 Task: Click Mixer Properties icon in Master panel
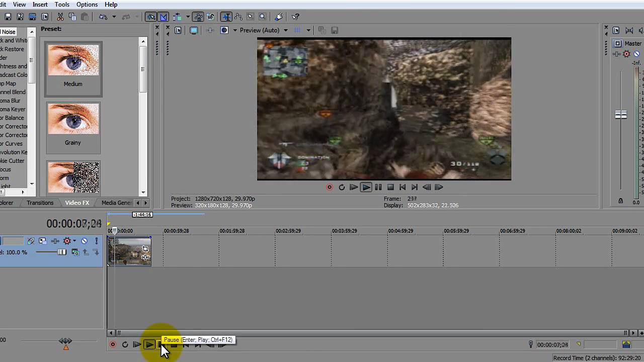coord(616,30)
